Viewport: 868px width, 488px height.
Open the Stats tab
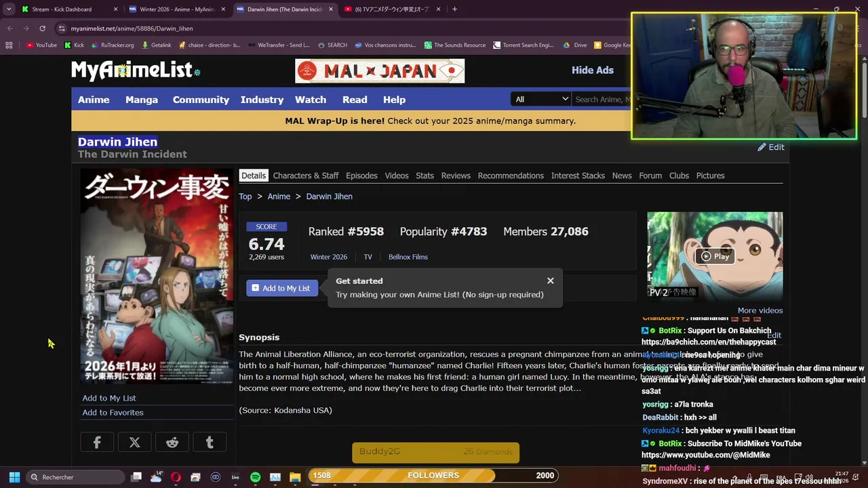point(425,176)
